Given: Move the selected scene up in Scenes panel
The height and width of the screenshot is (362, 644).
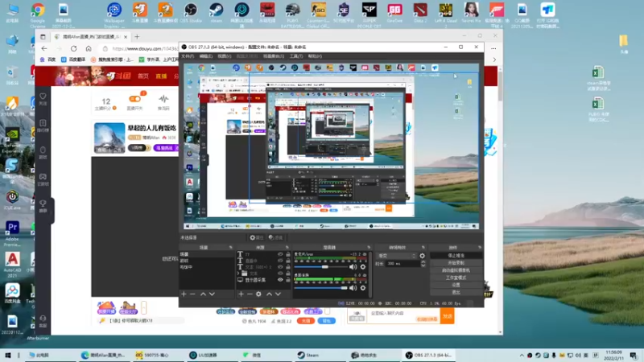Looking at the screenshot, I should (203, 294).
